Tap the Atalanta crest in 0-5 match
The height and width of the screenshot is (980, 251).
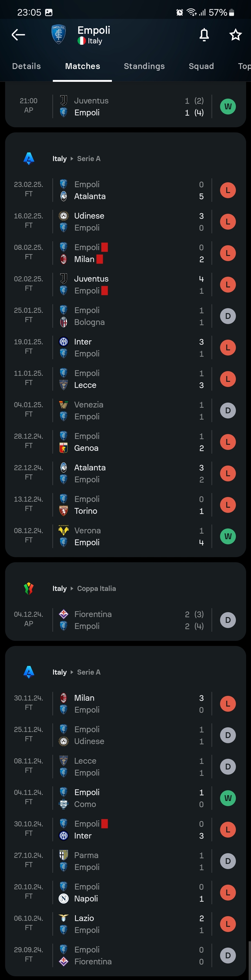tap(64, 196)
